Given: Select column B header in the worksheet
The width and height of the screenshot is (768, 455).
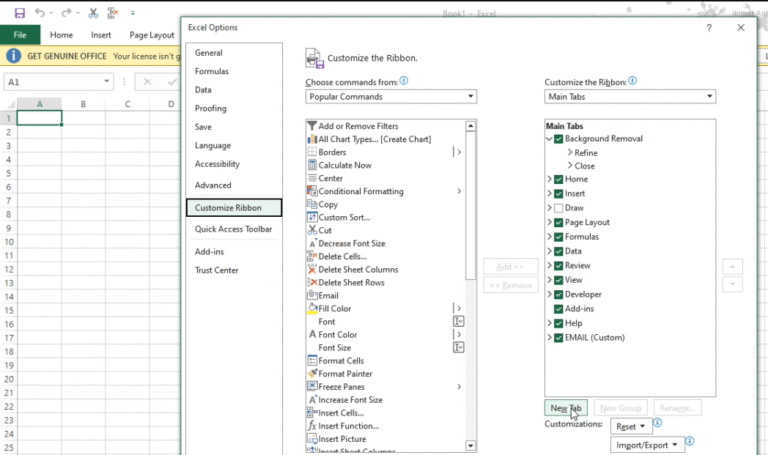Looking at the screenshot, I should coord(83,104).
